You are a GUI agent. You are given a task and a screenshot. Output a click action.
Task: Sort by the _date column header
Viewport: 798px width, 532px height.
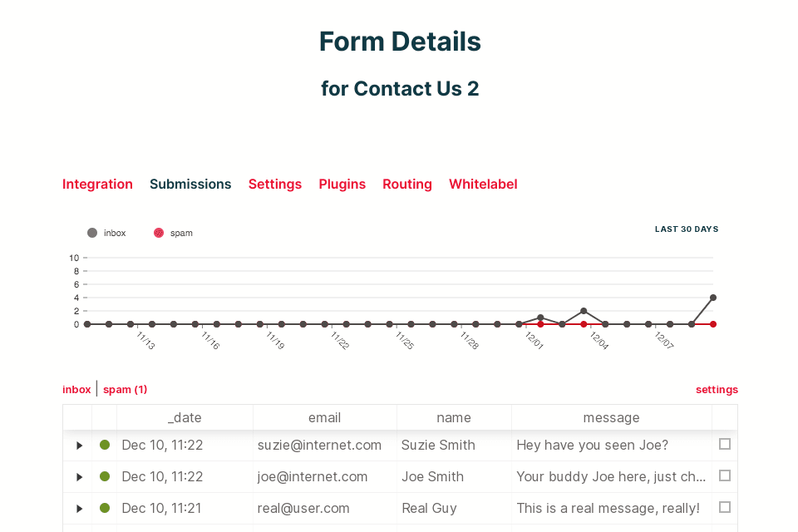(185, 418)
